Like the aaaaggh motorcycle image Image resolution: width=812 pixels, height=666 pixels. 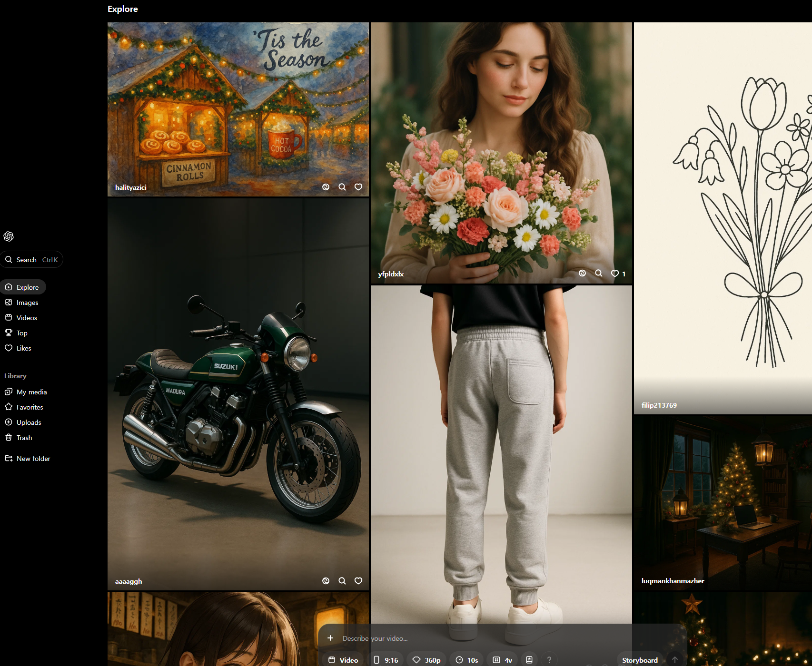point(358,581)
